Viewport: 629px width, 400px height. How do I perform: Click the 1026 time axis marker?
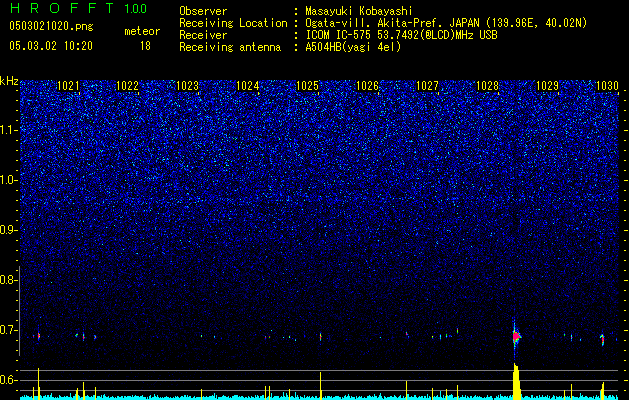tap(367, 86)
